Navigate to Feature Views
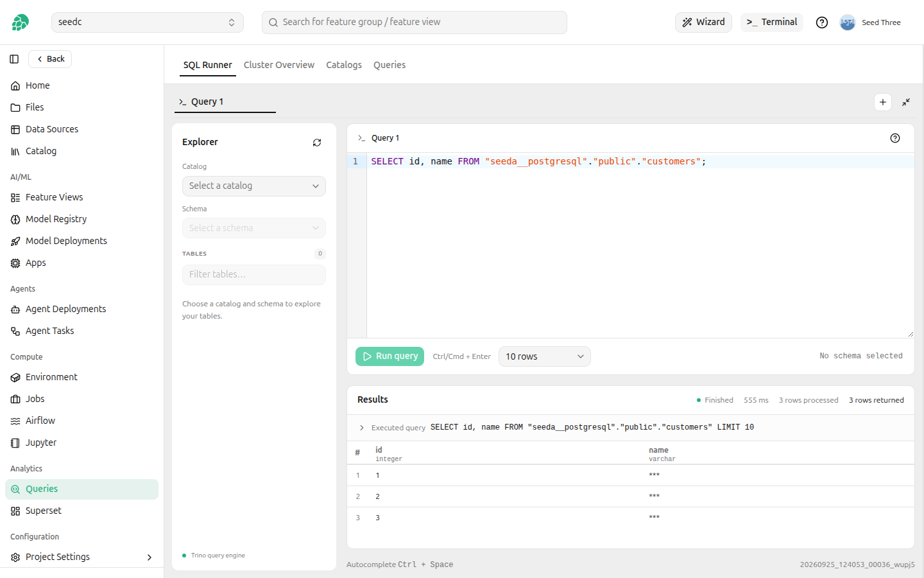This screenshot has height=578, width=924. pos(81,197)
